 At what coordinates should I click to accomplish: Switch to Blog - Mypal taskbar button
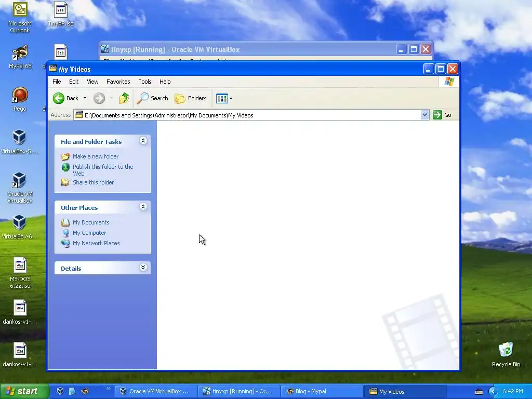click(322, 391)
